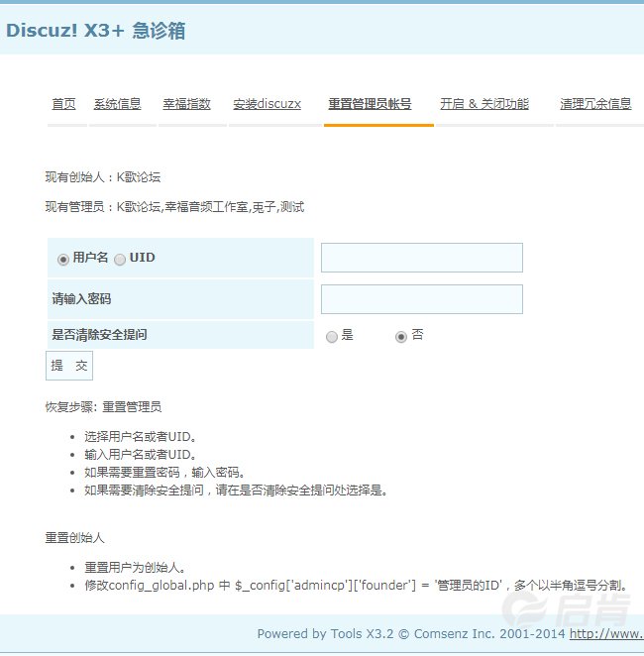Click the 恢复步骤: 重置管理员 heading
This screenshot has height=656, width=644.
point(103,406)
